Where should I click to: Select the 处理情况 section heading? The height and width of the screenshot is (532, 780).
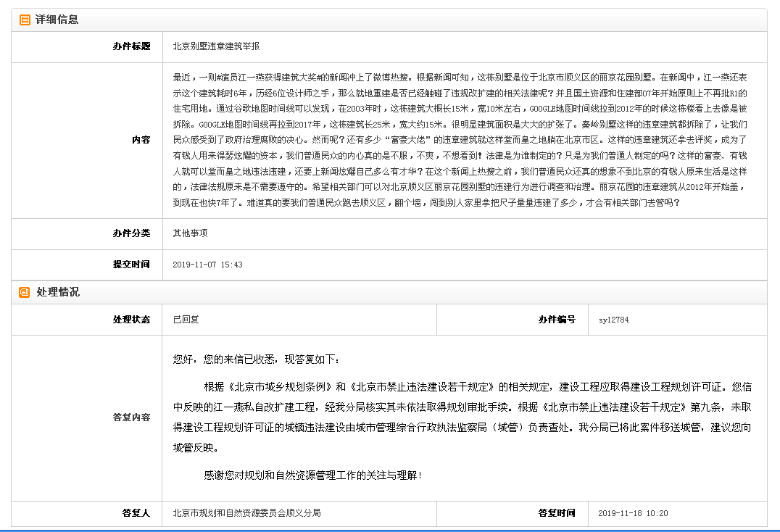[x=58, y=292]
